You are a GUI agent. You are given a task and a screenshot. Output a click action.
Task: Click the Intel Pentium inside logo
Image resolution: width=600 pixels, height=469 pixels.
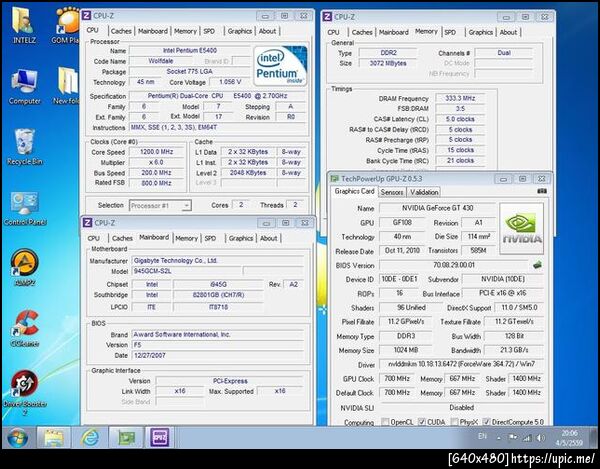click(x=280, y=64)
